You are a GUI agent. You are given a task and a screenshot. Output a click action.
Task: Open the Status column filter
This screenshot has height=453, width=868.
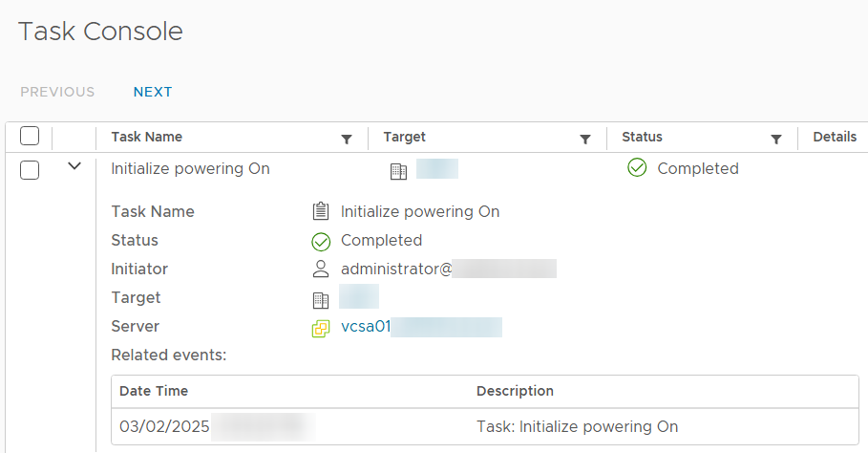point(776,139)
